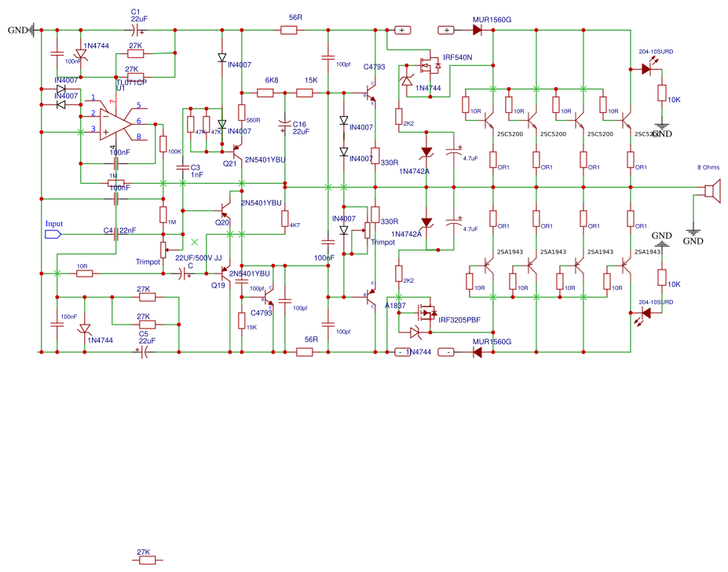The height and width of the screenshot is (572, 728).
Task: Select the Trimpot next to 330R resistors
Action: click(x=366, y=230)
